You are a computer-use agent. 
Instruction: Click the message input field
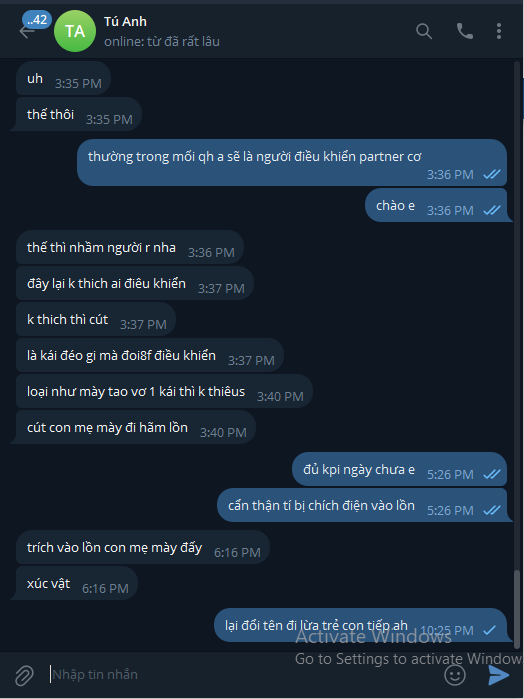(243, 674)
